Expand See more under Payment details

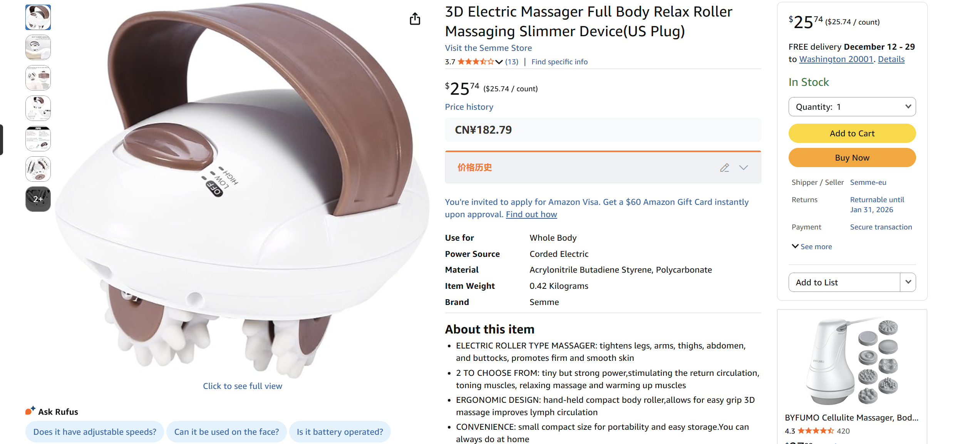pyautogui.click(x=812, y=246)
